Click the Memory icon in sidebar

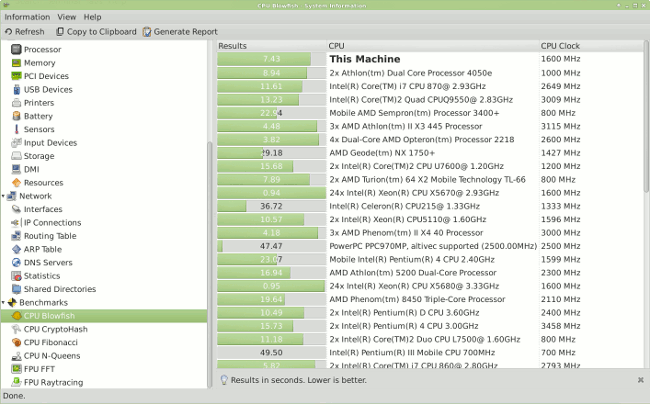click(x=16, y=63)
